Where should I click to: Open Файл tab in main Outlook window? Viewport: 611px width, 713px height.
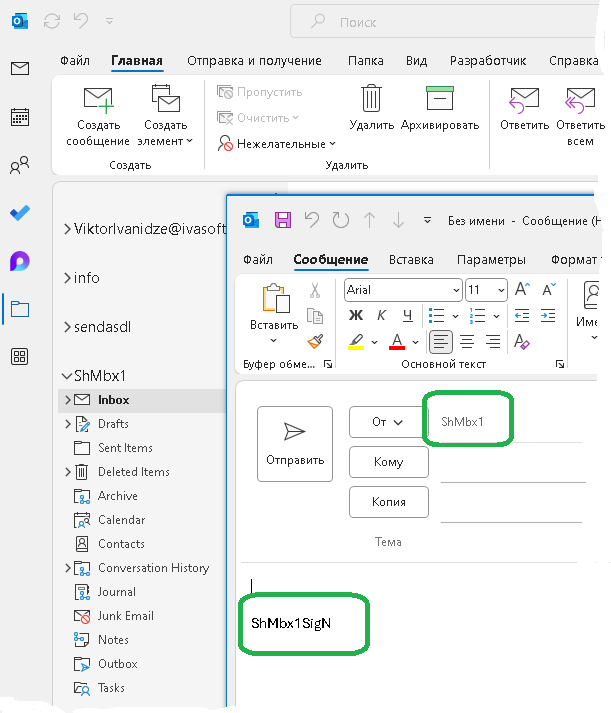(x=75, y=60)
